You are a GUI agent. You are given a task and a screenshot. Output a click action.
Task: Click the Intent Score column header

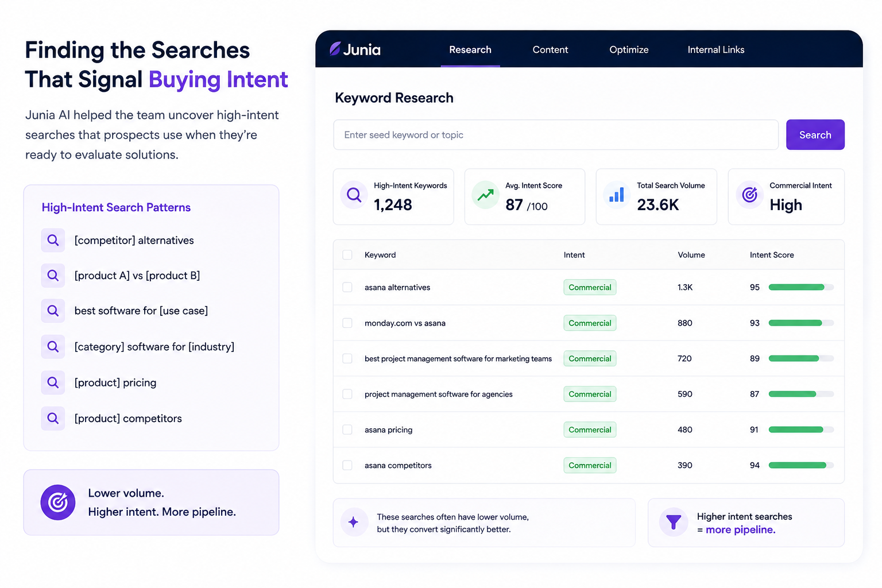[x=772, y=255]
